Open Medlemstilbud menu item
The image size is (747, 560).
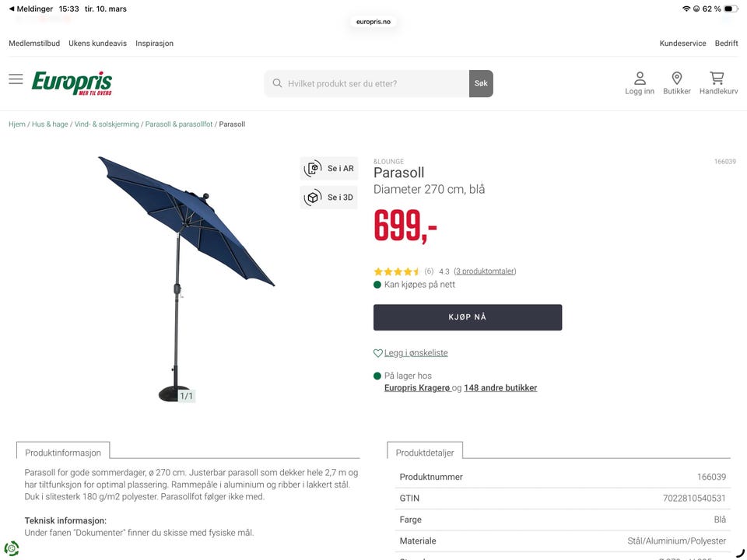[34, 44]
